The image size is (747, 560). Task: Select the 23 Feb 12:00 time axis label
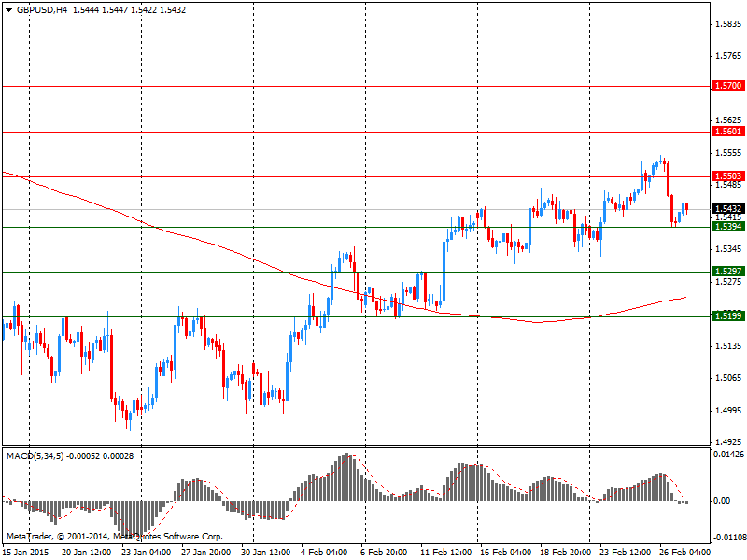pos(625,553)
